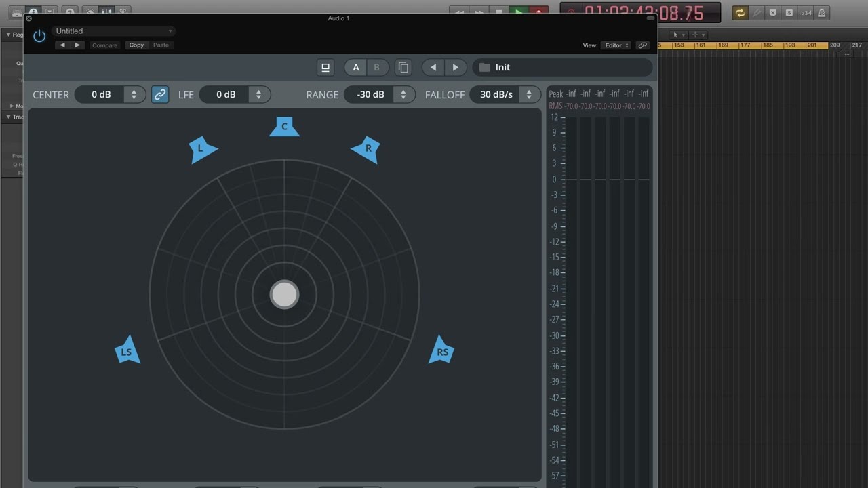The width and height of the screenshot is (868, 488).
Task: Toggle the Solo S button in Logic toolbar
Action: pos(789,12)
